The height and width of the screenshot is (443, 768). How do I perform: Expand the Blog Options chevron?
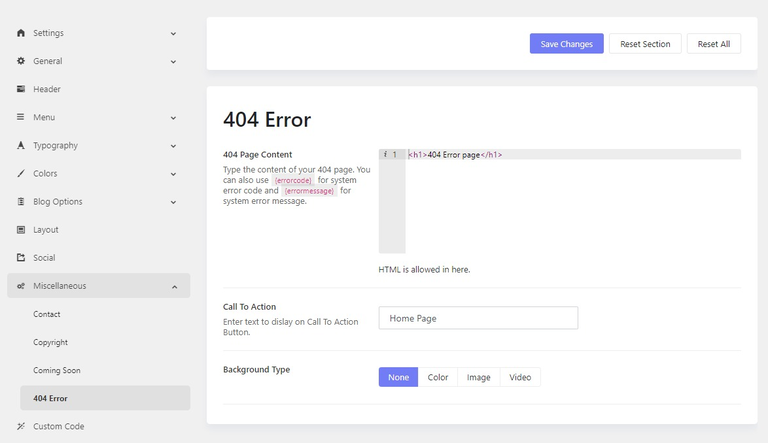(x=173, y=202)
